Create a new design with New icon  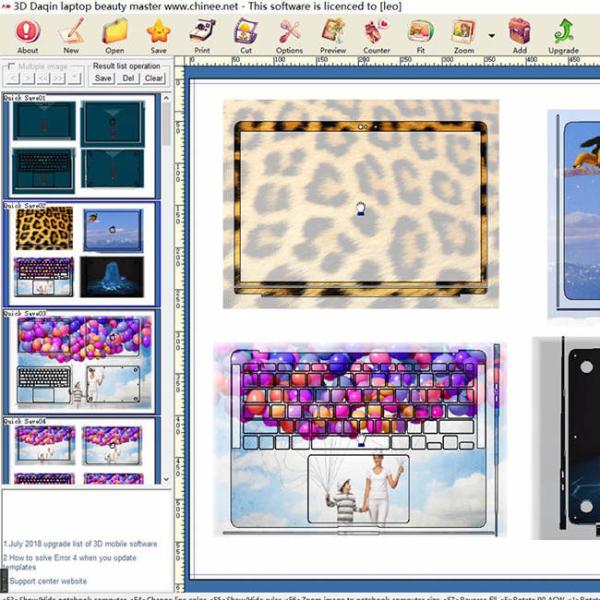[71, 35]
